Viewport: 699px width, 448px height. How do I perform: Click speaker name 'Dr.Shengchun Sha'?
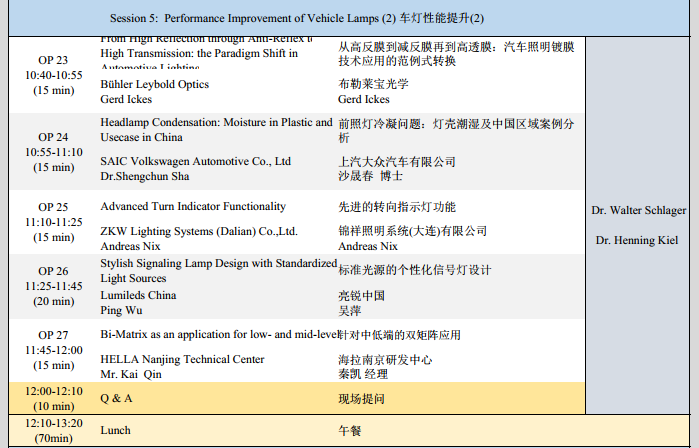(144, 176)
